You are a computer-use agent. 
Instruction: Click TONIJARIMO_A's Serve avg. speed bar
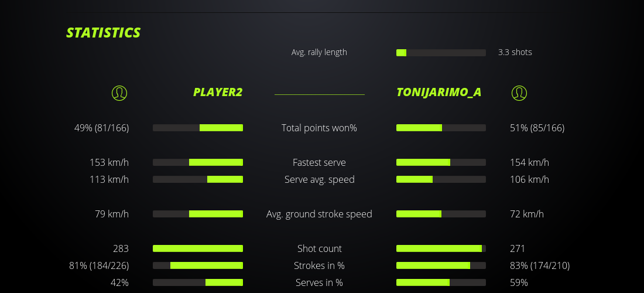click(441, 179)
